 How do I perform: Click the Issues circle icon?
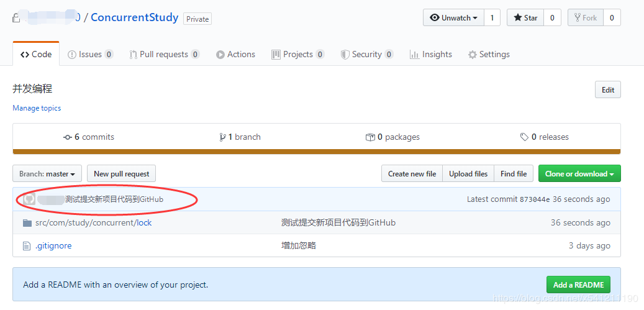pyautogui.click(x=72, y=55)
